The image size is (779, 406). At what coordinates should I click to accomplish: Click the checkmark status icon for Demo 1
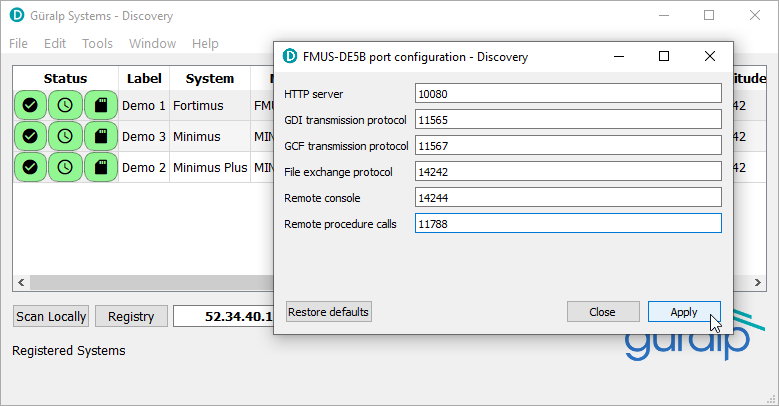coord(30,105)
